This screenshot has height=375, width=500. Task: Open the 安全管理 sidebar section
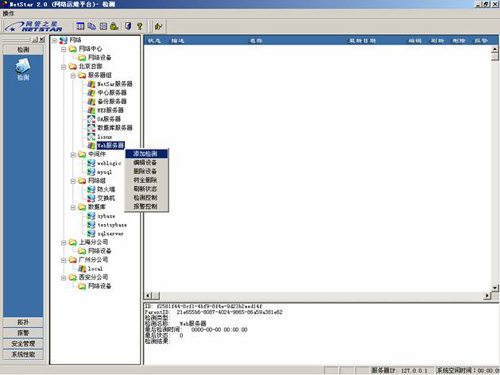pos(23,344)
